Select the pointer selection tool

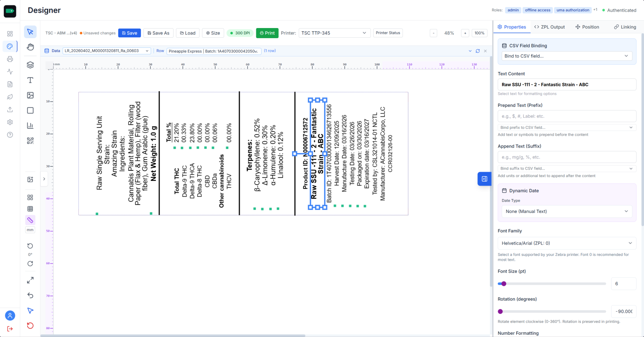pos(30,32)
